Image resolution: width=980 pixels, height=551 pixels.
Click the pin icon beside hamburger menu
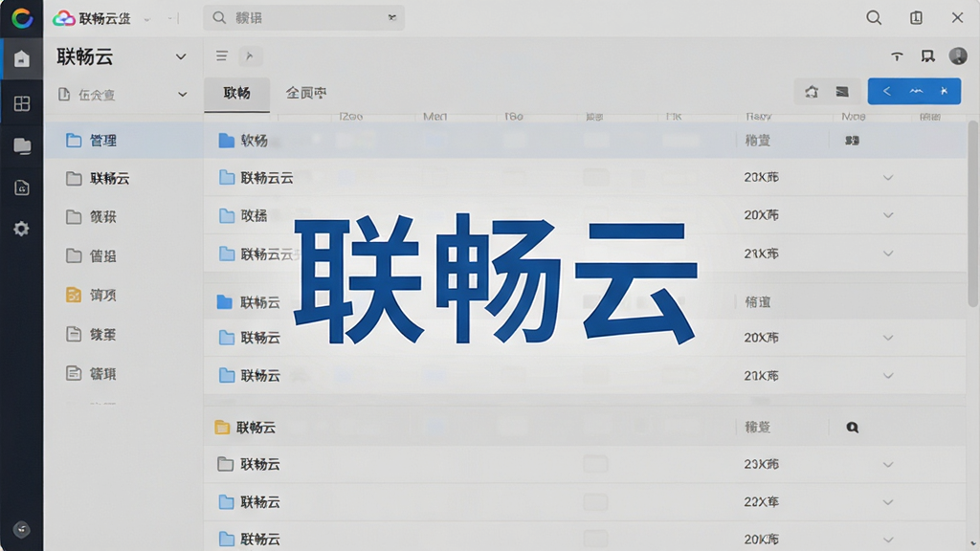(250, 56)
